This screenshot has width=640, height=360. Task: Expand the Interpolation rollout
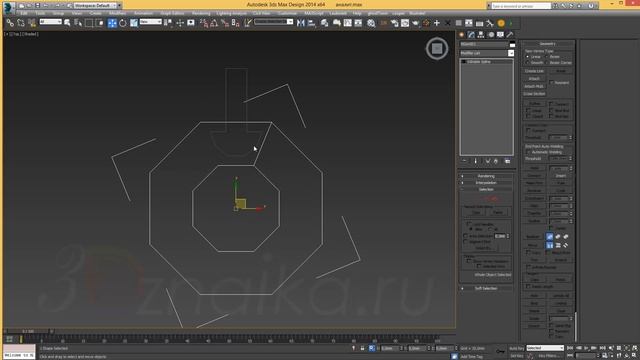(x=486, y=182)
